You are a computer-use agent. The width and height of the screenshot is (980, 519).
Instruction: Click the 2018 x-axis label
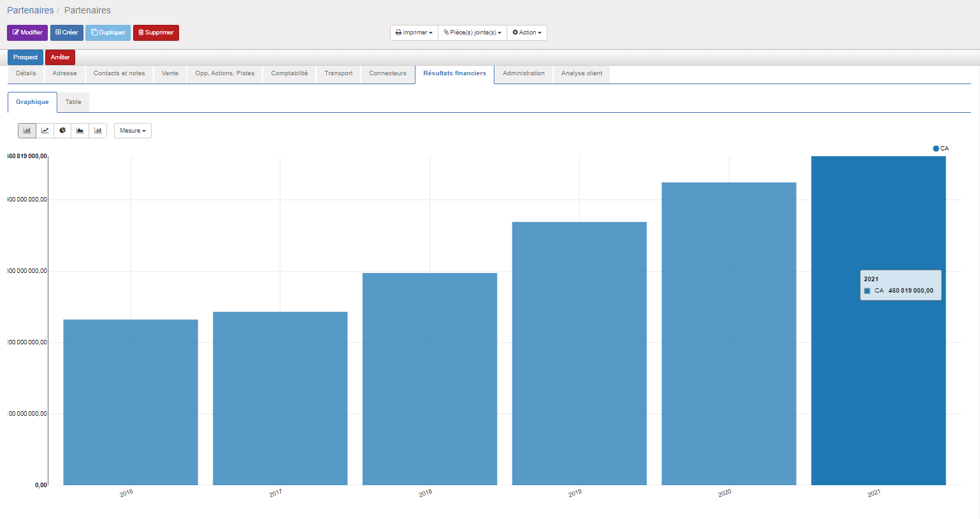tap(426, 493)
